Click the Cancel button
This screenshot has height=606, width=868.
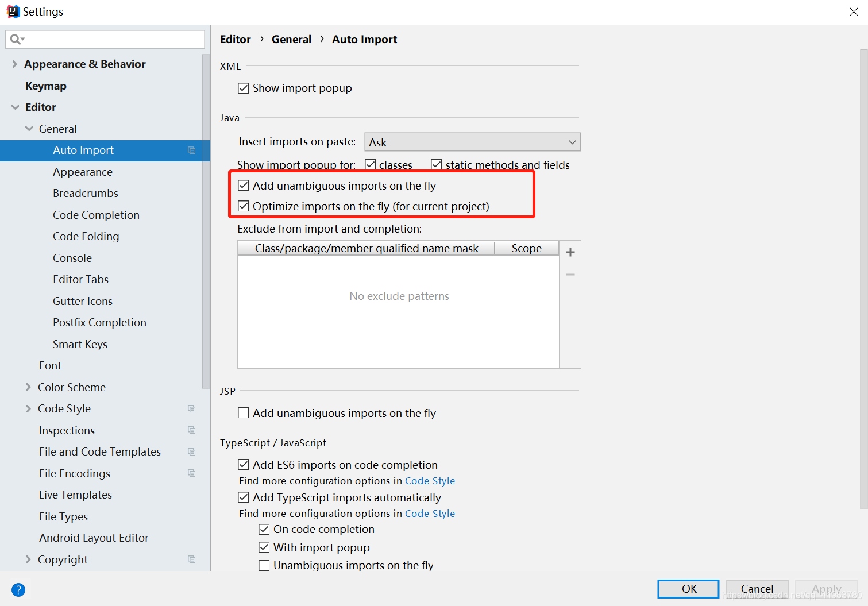(757, 589)
